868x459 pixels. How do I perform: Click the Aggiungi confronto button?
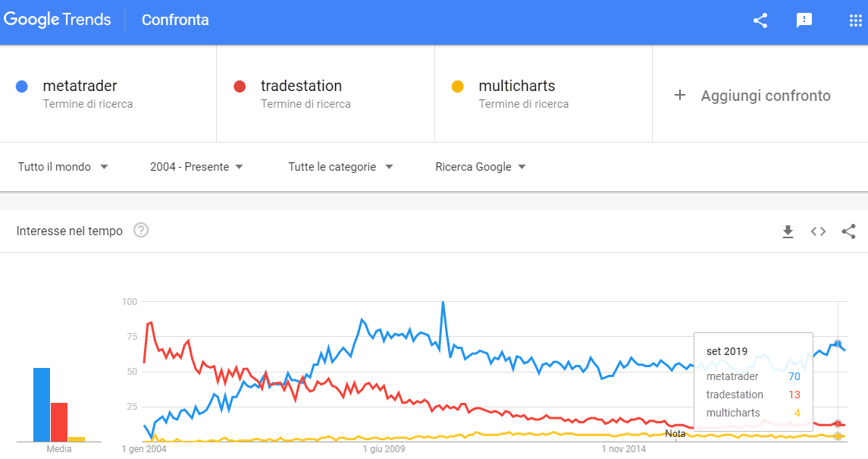760,96
